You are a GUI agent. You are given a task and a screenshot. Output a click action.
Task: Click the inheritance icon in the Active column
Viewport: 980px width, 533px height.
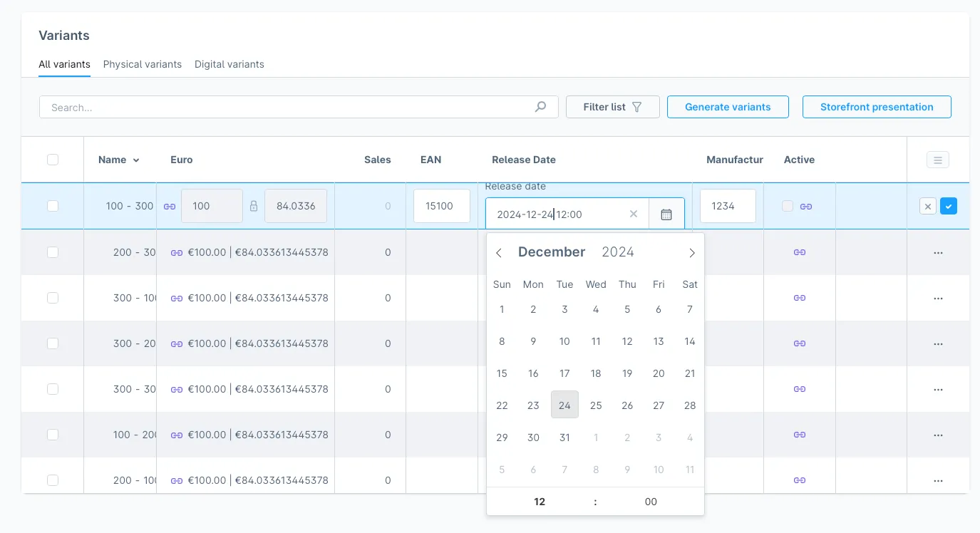(x=806, y=205)
